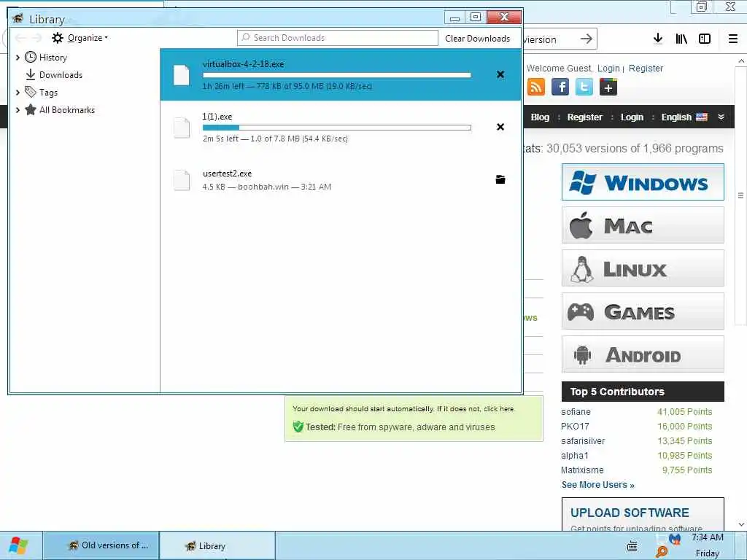Viewport: 747px width, 560px height.
Task: Expand the History tree node
Action: (x=18, y=57)
